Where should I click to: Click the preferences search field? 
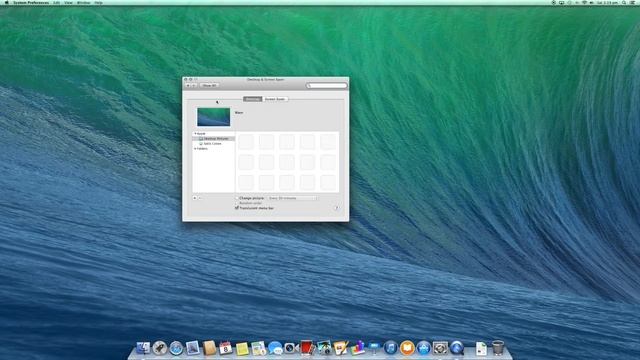(x=327, y=85)
